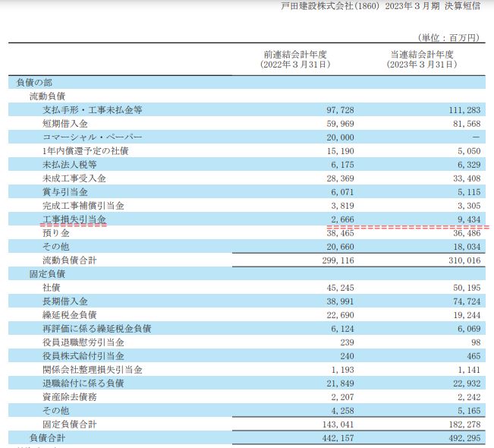Click the value 97,728
This screenshot has height=448, width=494.
pos(340,110)
